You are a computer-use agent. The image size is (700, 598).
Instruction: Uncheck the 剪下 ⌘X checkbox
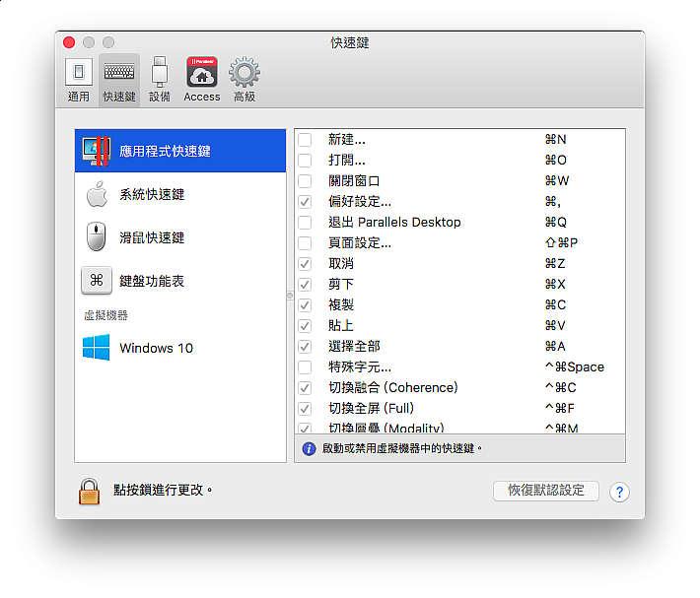(305, 284)
